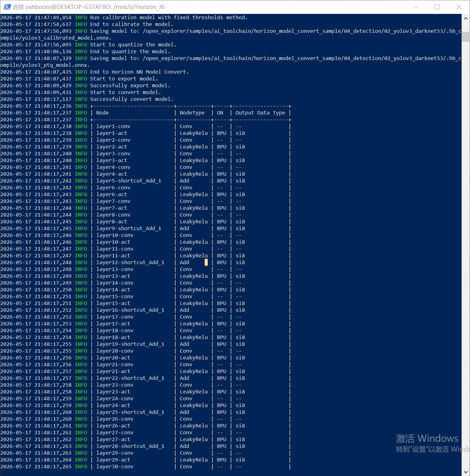Click 'Start to convert model.' log line
The image size is (470, 476).
click(x=126, y=92)
